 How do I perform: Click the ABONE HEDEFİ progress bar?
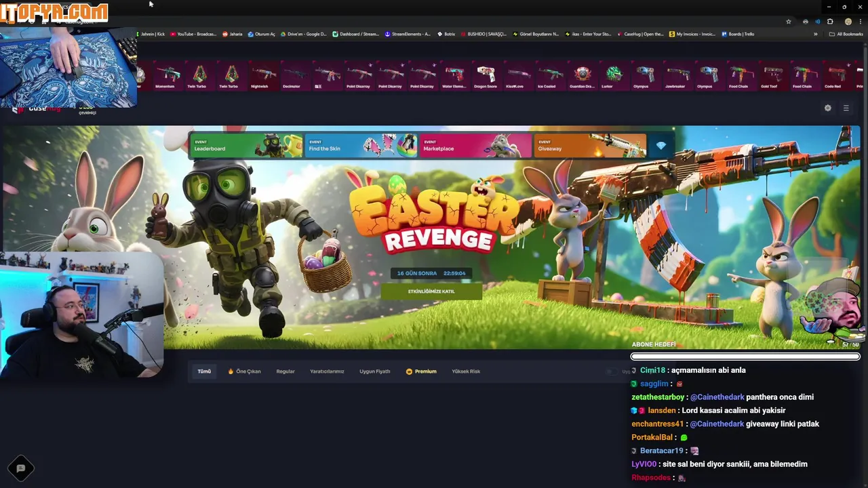[x=745, y=357]
